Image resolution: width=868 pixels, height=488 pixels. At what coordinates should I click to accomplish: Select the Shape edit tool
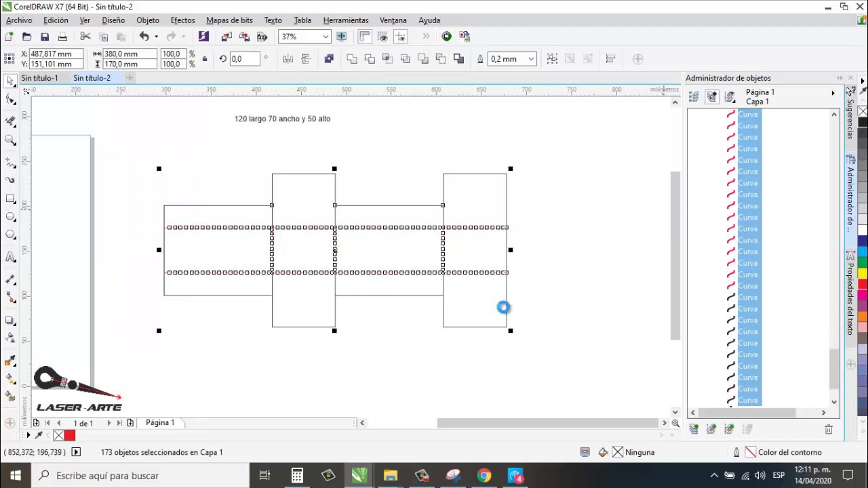10,100
